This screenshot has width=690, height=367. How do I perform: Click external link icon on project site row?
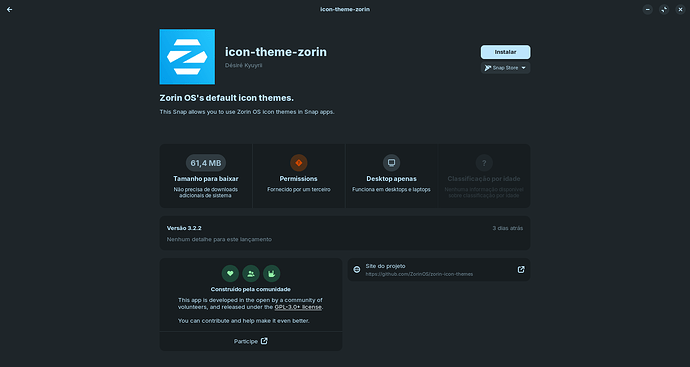pyautogui.click(x=521, y=270)
